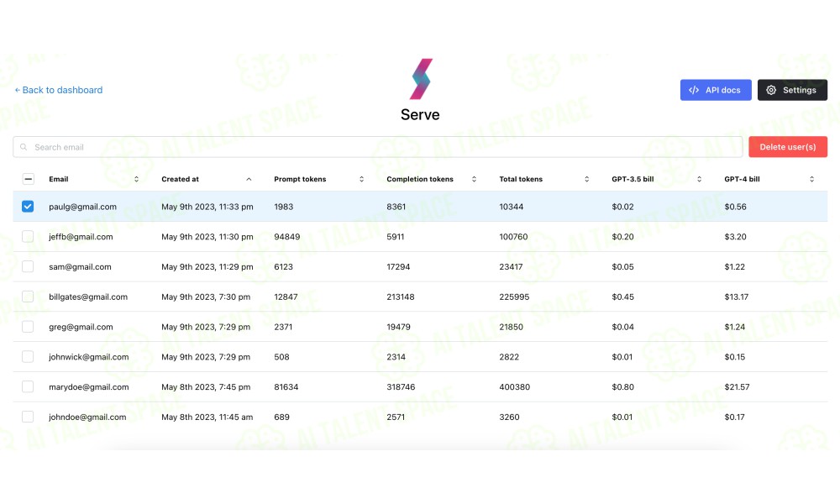Click the May 8th 2023, 7:45 pm cell
The image size is (840, 504).
point(206,386)
